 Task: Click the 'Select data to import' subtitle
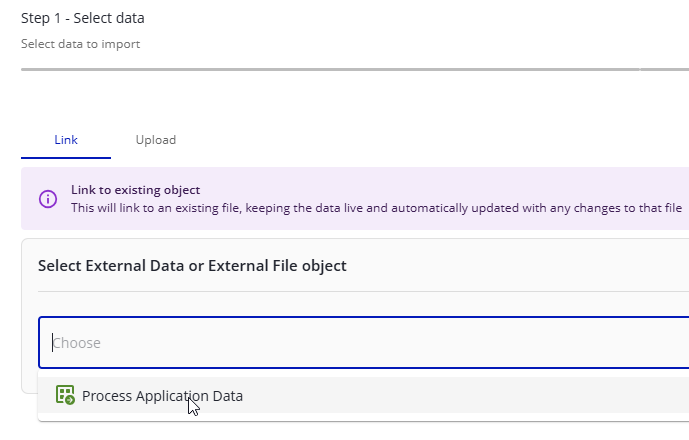click(x=80, y=44)
